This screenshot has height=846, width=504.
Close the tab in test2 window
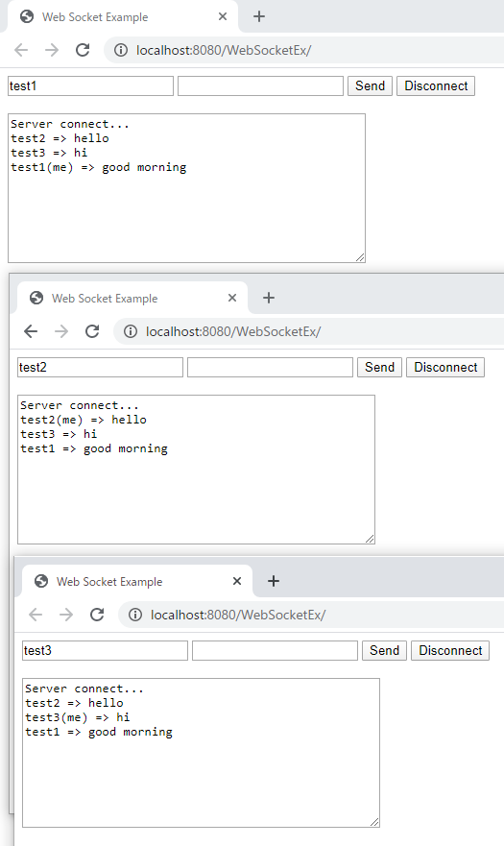(x=232, y=298)
